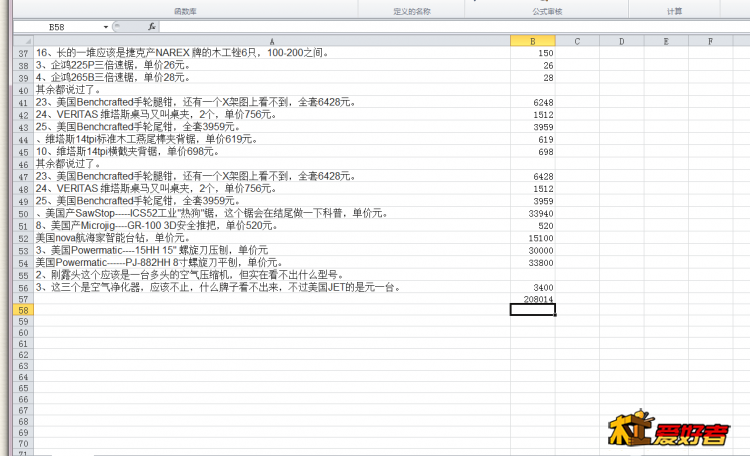Click the NAREX cell in row 37
Image resolution: width=750 pixels, height=456 pixels.
272,53
